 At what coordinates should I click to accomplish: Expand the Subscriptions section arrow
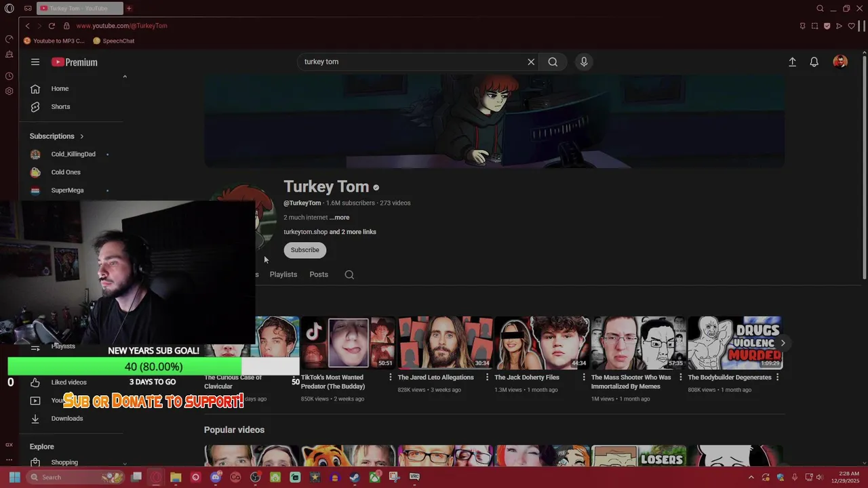81,136
